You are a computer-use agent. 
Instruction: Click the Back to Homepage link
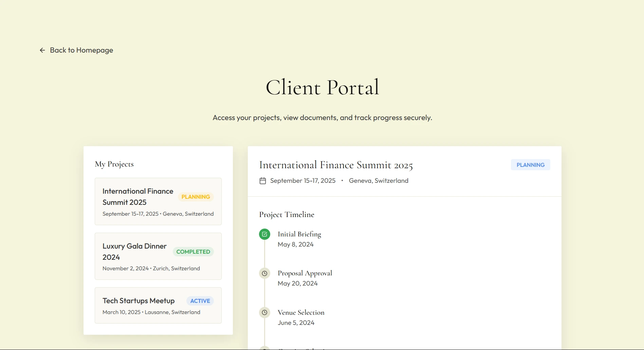81,50
